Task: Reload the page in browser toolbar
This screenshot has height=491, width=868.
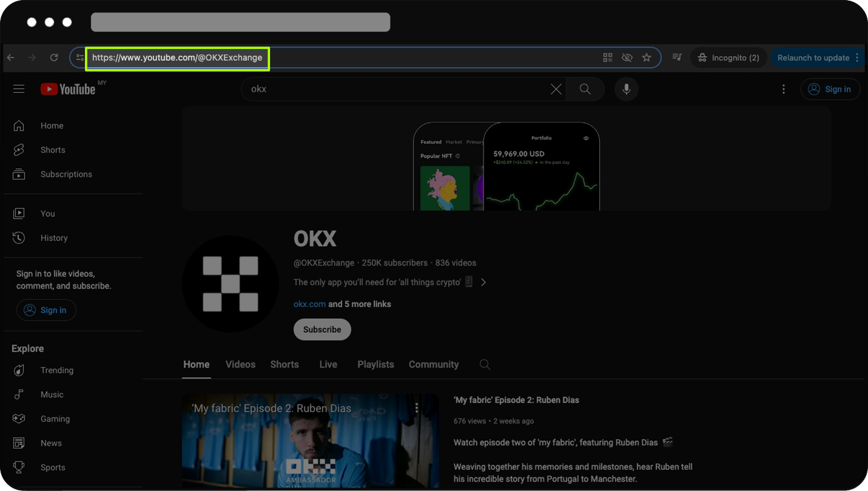Action: (x=54, y=58)
